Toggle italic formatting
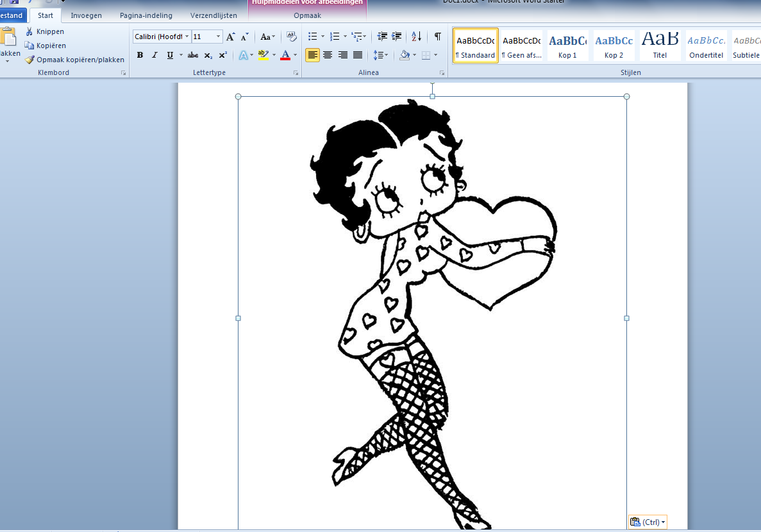Viewport: 761px width, 532px height. click(155, 55)
